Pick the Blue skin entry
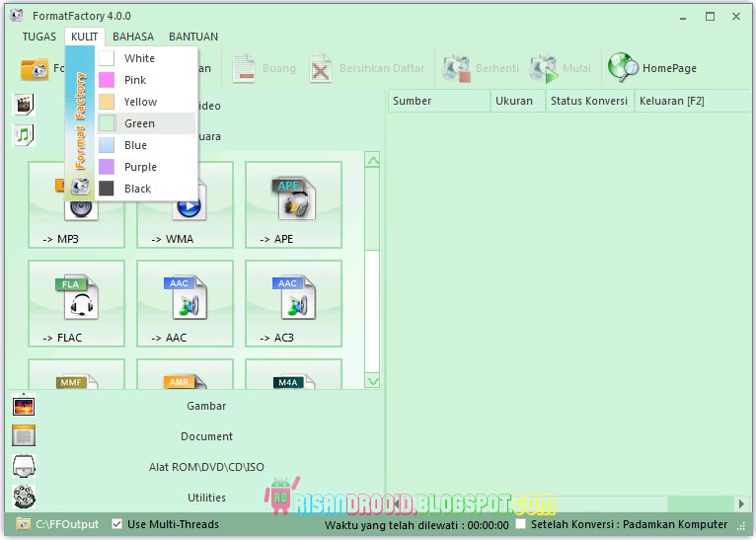The width and height of the screenshot is (756, 540). point(147,145)
